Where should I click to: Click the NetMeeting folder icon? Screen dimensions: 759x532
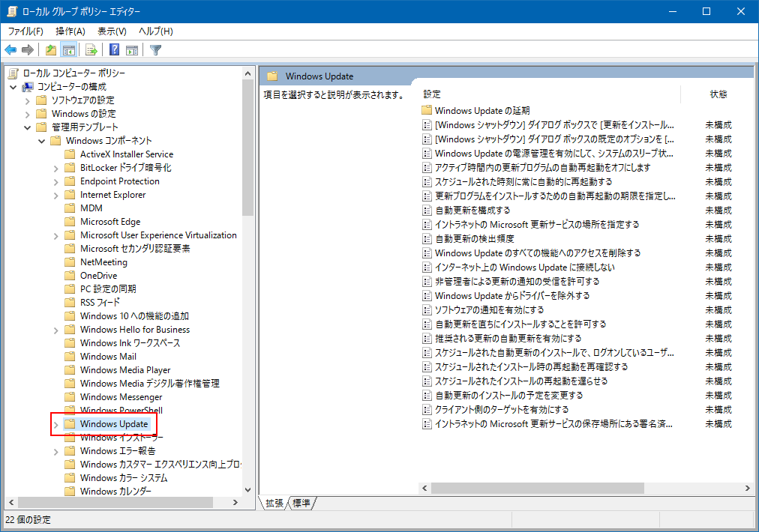point(70,262)
